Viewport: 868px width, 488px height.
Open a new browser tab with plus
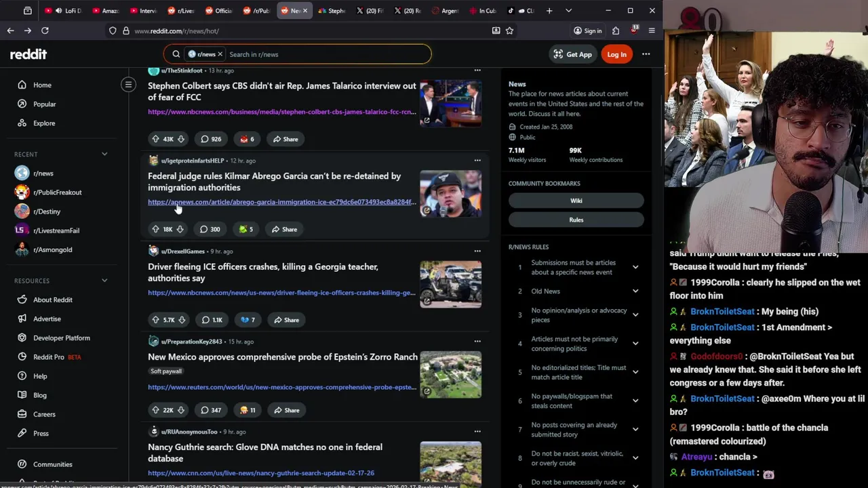(x=549, y=11)
